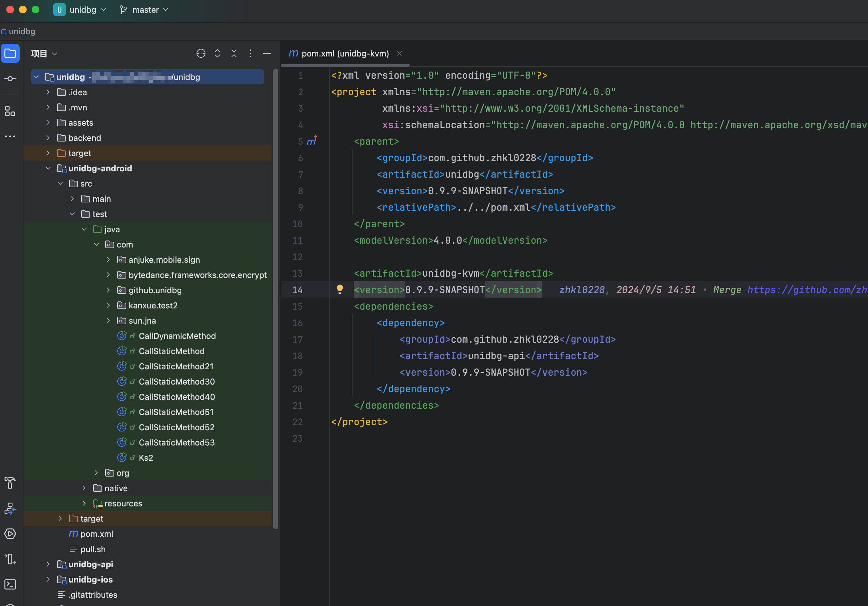The width and height of the screenshot is (868, 606).
Task: Open the Structure tool window icon
Action: [x=10, y=111]
